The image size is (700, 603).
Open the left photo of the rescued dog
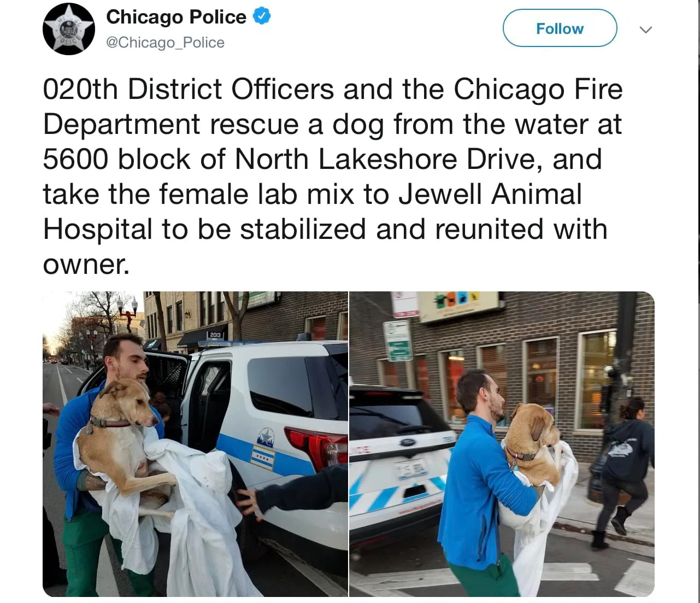click(195, 444)
